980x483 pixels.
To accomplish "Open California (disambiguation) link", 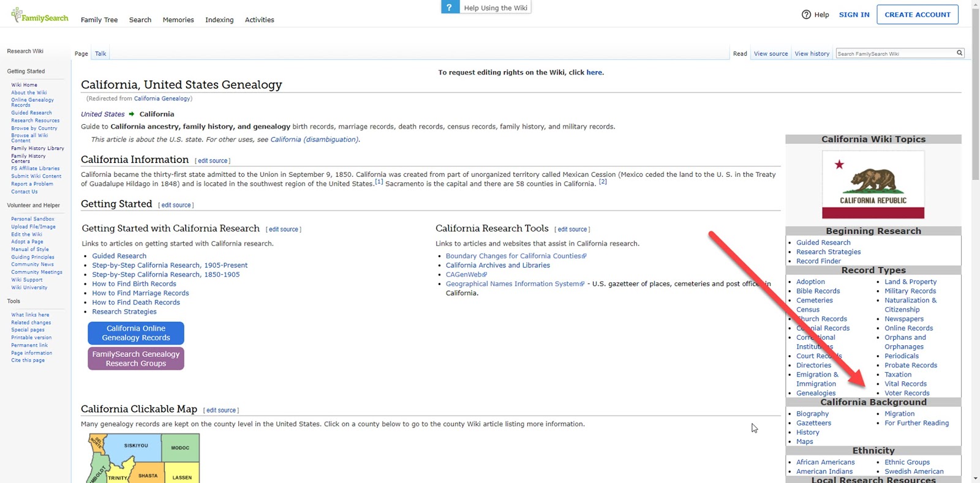I will coord(314,140).
